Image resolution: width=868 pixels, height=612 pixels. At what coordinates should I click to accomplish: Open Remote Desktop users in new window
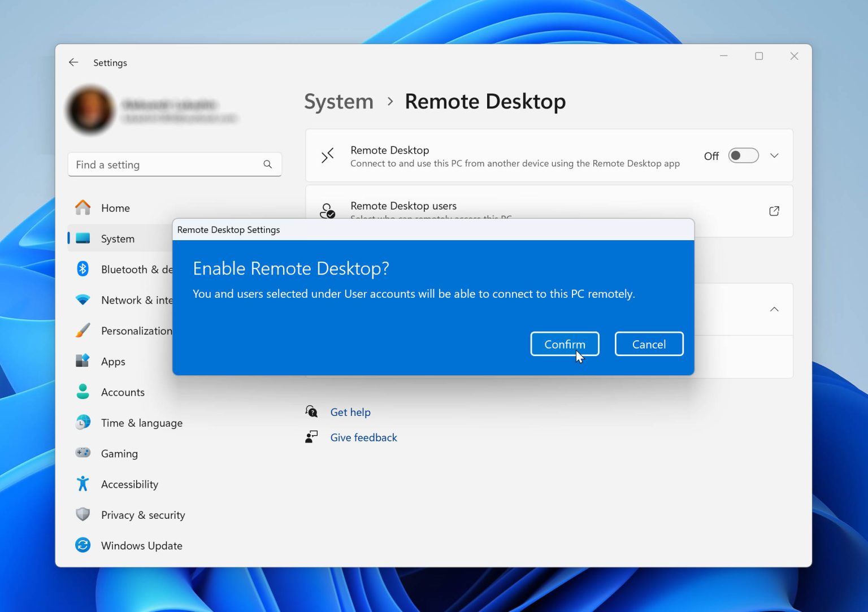point(774,211)
